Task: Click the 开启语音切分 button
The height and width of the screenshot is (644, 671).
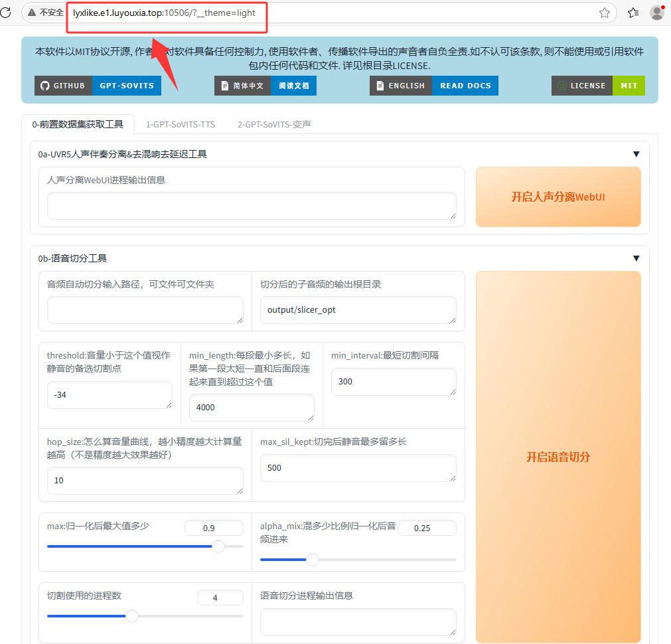Action: tap(558, 457)
